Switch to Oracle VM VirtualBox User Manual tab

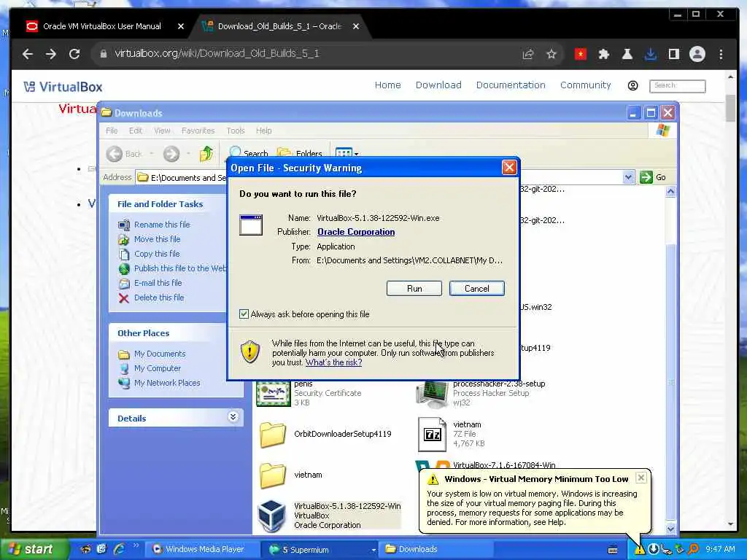[x=102, y=26]
